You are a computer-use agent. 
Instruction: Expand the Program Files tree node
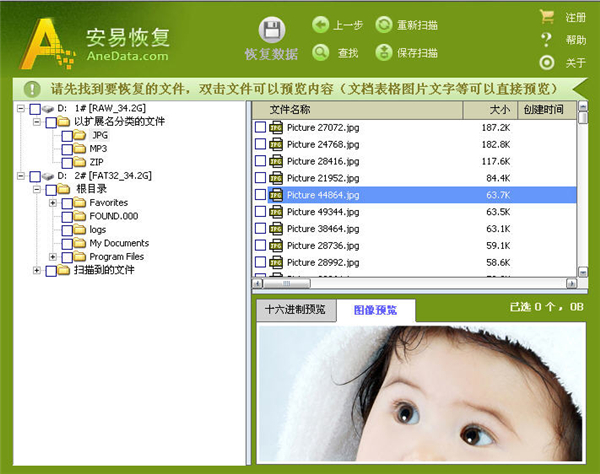[53, 257]
